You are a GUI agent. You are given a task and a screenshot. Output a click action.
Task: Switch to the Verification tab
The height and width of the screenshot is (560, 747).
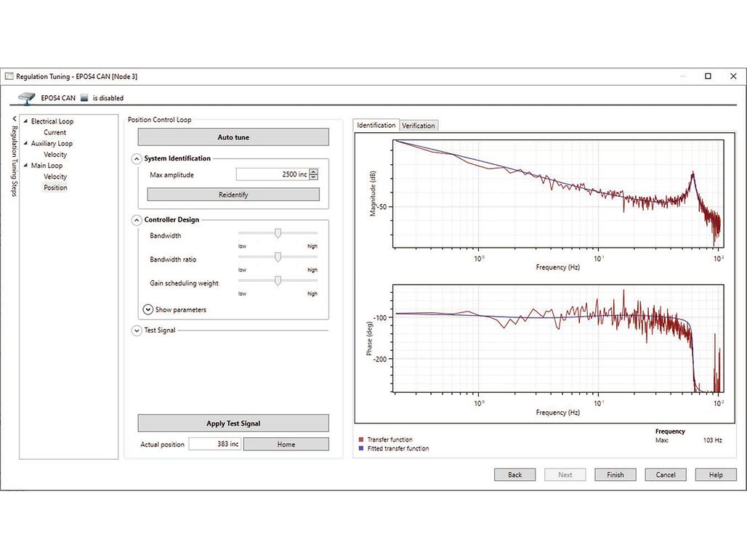419,126
